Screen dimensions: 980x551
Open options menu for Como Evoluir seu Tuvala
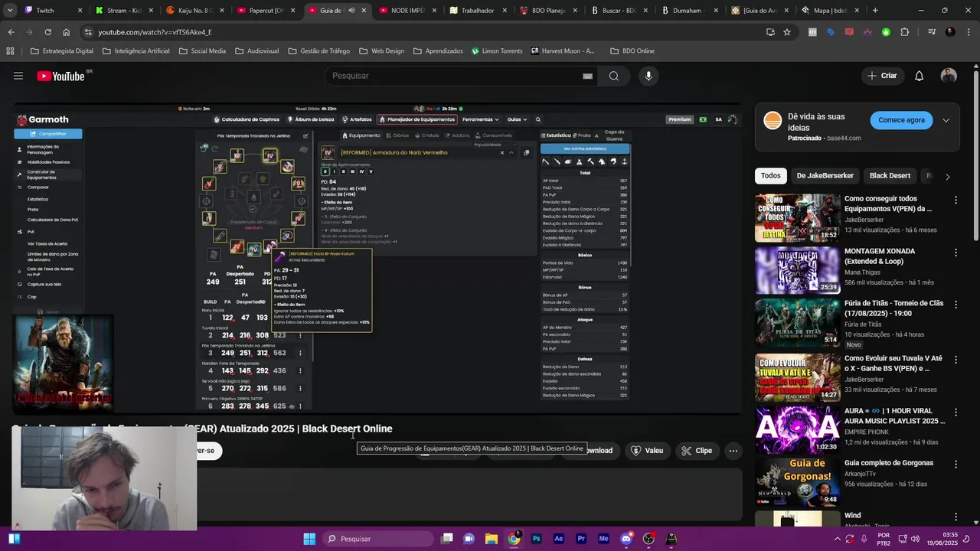point(955,359)
